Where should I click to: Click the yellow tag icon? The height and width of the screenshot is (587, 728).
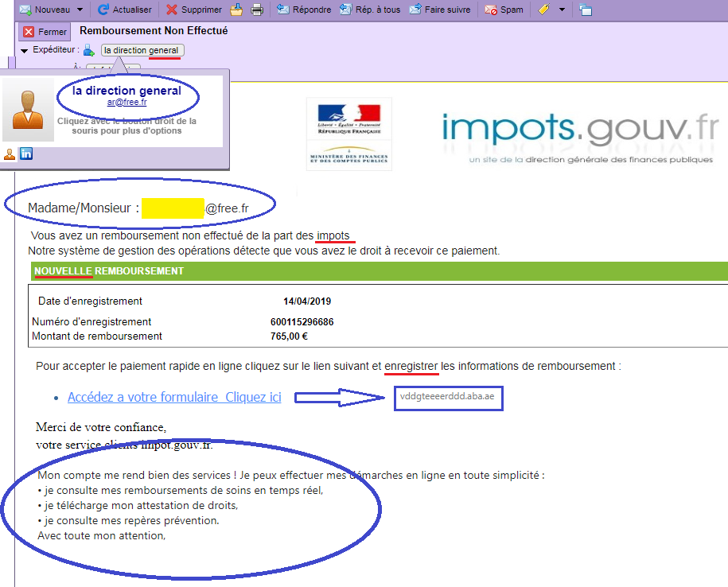coord(543,10)
